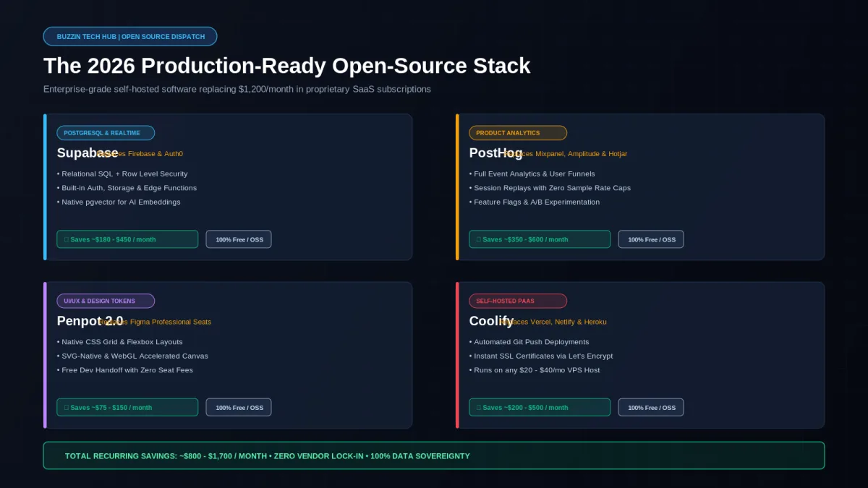Click 100% Free / OSS badge in PostHog card

click(651, 239)
